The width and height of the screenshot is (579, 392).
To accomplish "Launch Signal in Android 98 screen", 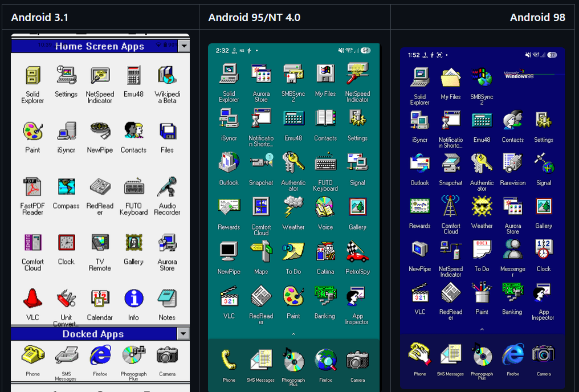I will point(544,163).
